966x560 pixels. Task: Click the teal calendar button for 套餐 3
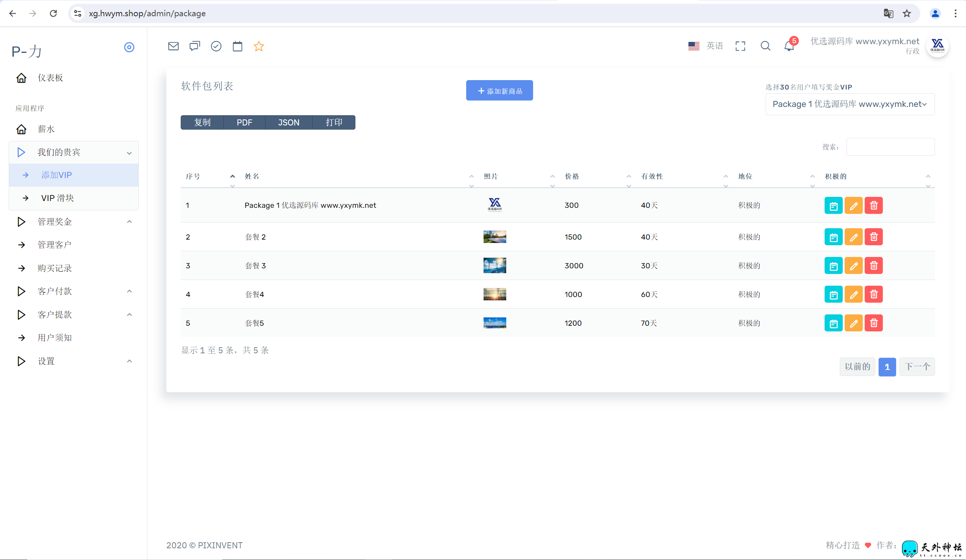[833, 266]
